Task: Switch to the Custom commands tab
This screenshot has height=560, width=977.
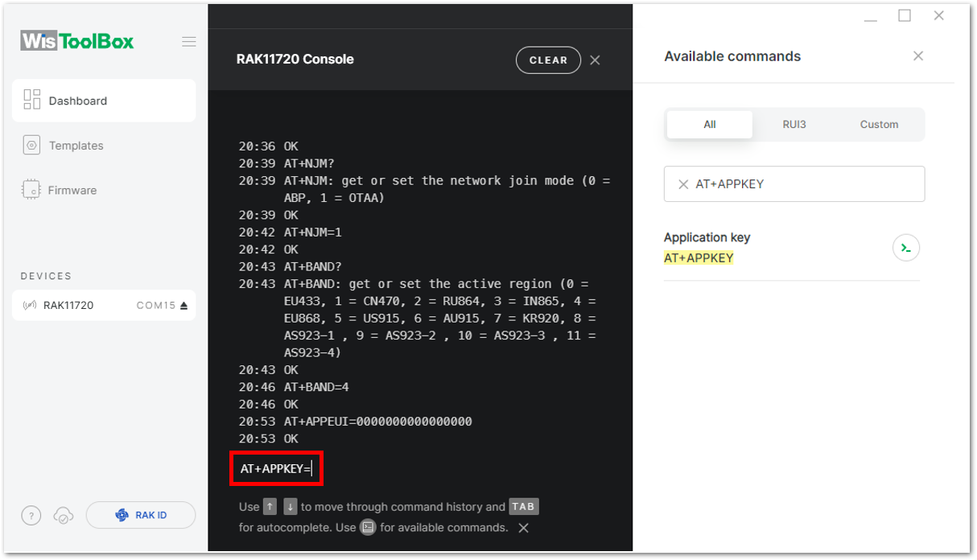Action: [x=879, y=125]
